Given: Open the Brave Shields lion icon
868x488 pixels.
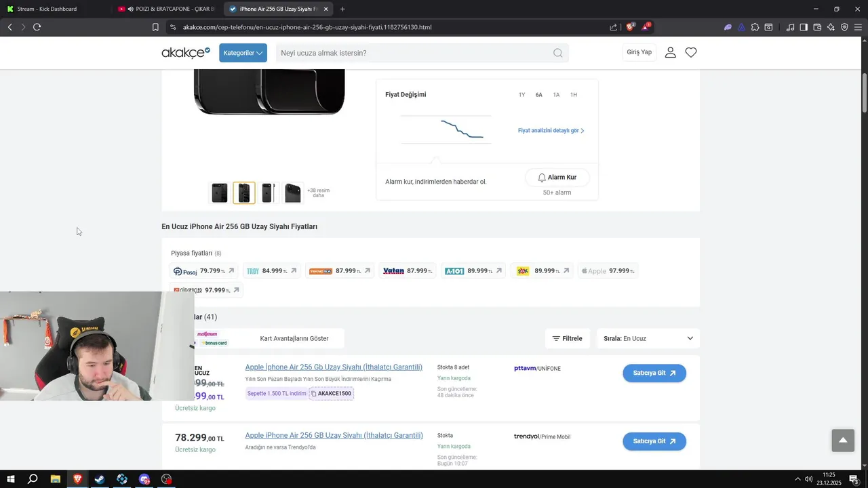Looking at the screenshot, I should click(630, 27).
